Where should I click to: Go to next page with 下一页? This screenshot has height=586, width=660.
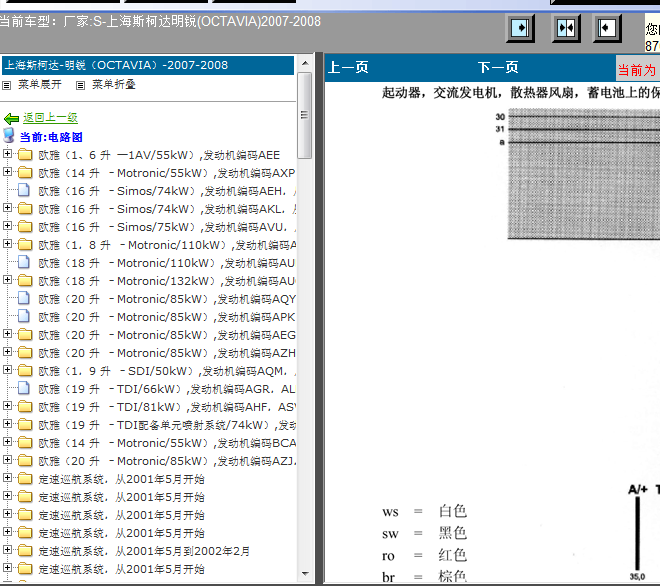(x=498, y=67)
